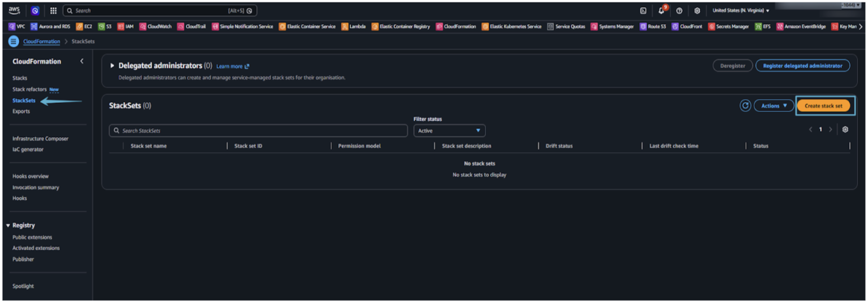Click Register delegated administrator button

(x=802, y=66)
